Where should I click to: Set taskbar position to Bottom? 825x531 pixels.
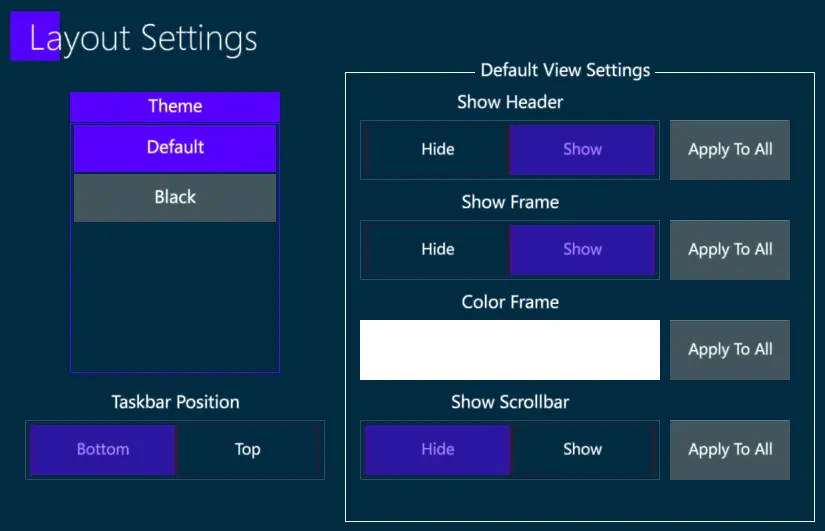[x=103, y=450]
